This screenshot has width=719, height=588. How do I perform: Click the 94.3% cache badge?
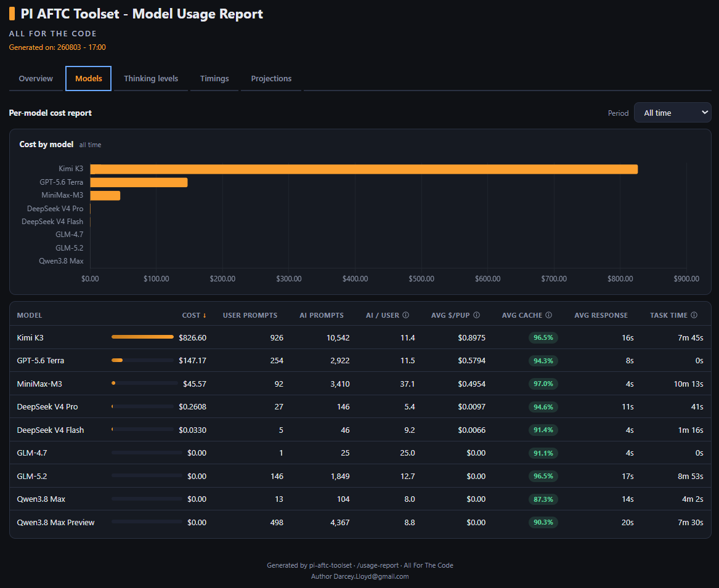point(543,361)
